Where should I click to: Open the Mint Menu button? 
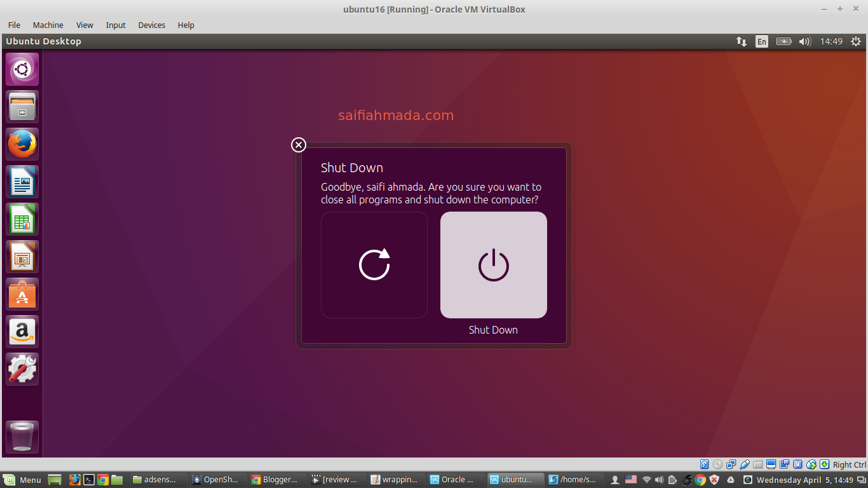(23, 480)
